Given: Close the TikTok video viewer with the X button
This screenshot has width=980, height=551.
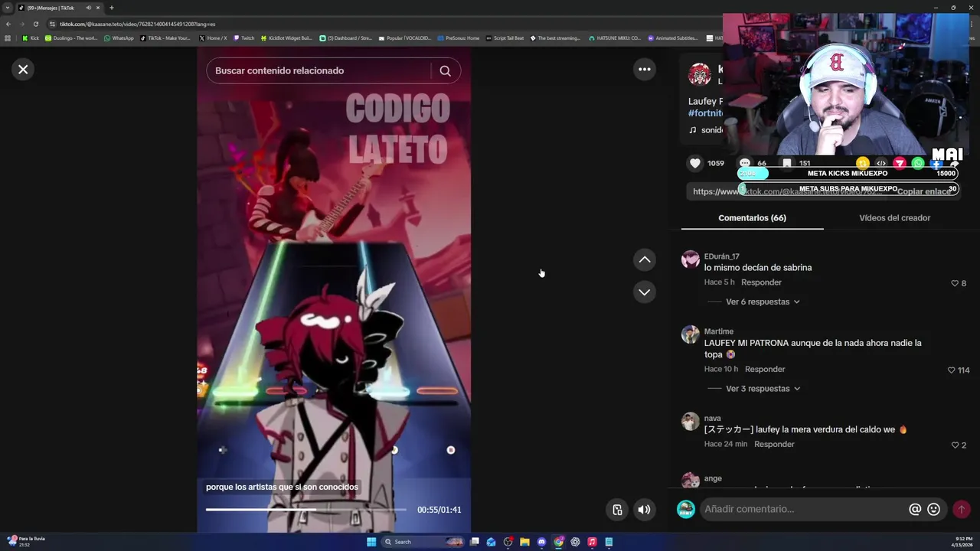Looking at the screenshot, I should pos(23,70).
